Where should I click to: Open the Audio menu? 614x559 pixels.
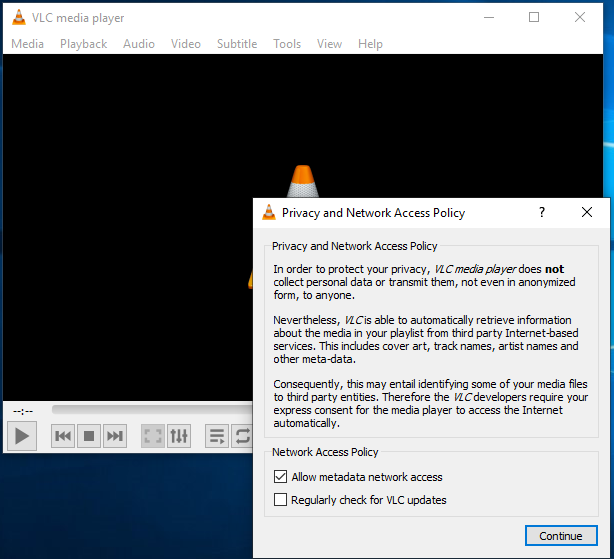pyautogui.click(x=139, y=44)
